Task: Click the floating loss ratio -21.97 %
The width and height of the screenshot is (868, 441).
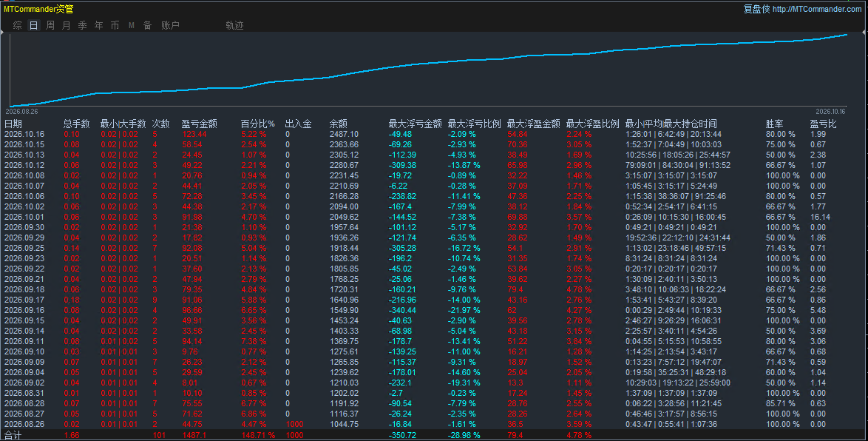Action: 464,310
